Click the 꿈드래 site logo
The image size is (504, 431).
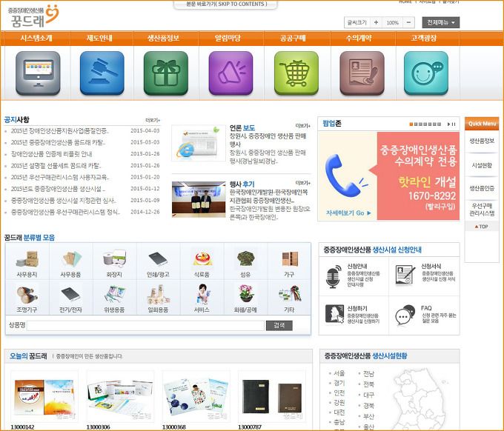coord(34,16)
